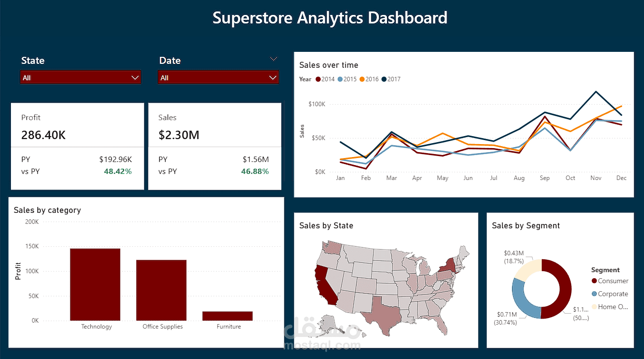Open the Date slicer dropdown
Image resolution: width=644 pixels, height=359 pixels.
[272, 77]
